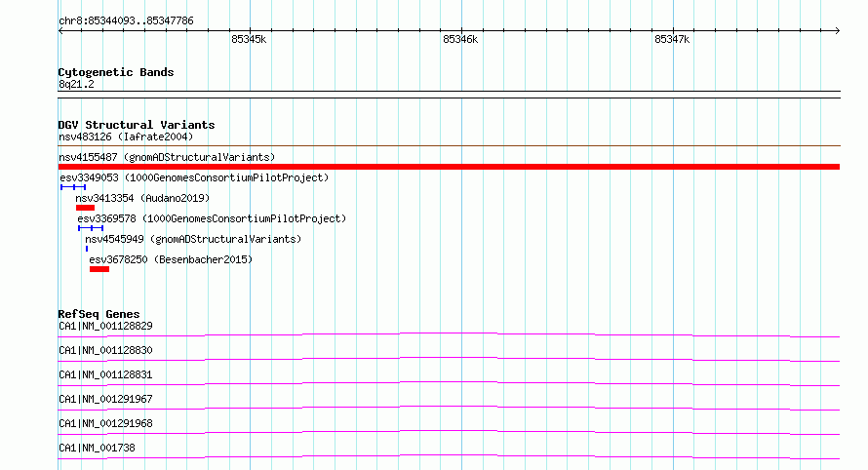The height and width of the screenshot is (470, 868).
Task: Click the esv3349053 variant label
Action: [194, 177]
